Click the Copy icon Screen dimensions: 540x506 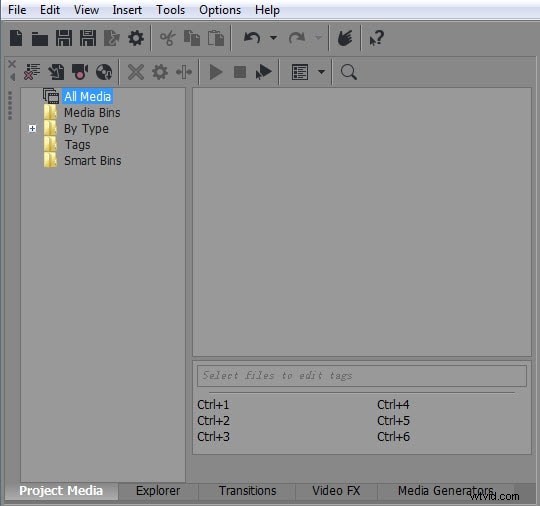point(192,38)
